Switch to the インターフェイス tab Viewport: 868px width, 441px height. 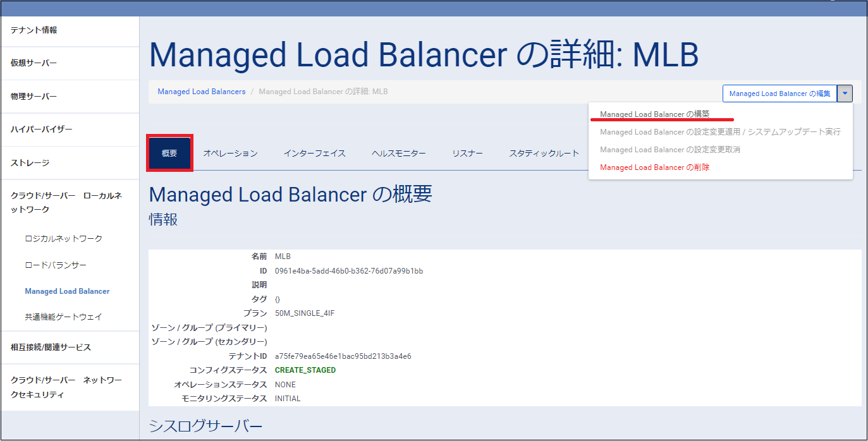point(314,152)
